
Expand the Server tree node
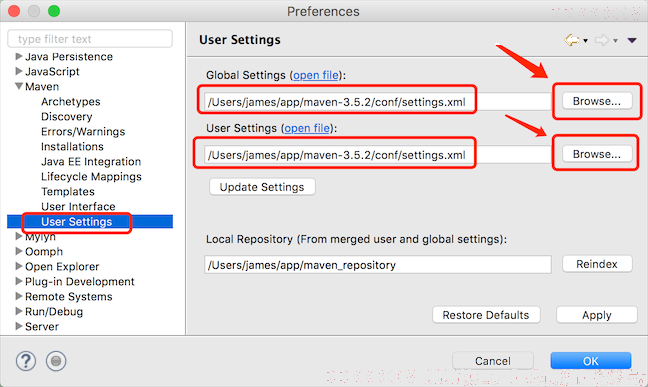[x=19, y=326]
